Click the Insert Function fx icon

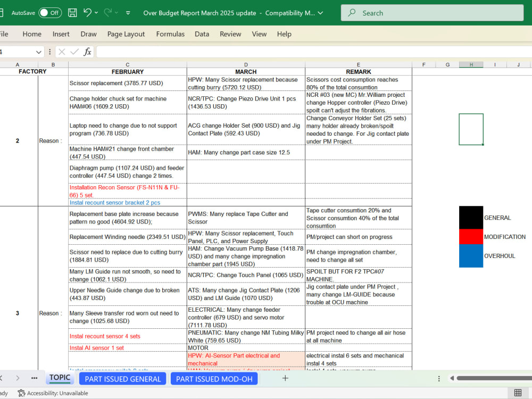88,52
